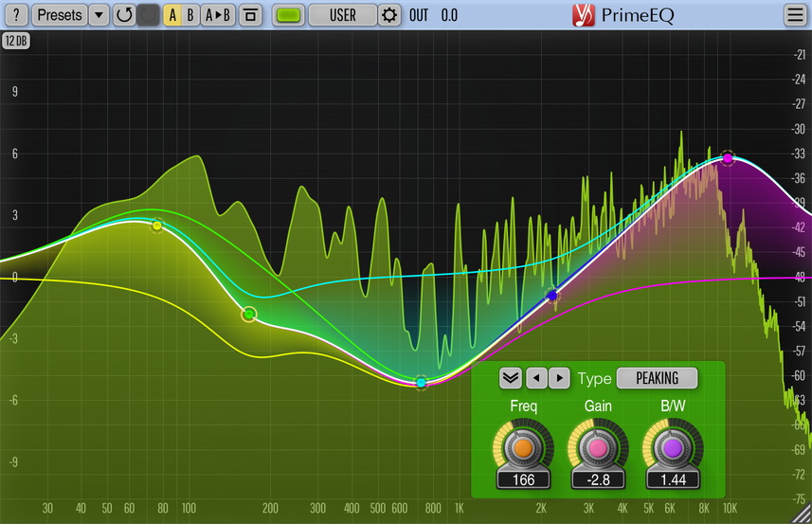The image size is (812, 524).
Task: Go to the next band with right arrow
Action: coord(559,378)
